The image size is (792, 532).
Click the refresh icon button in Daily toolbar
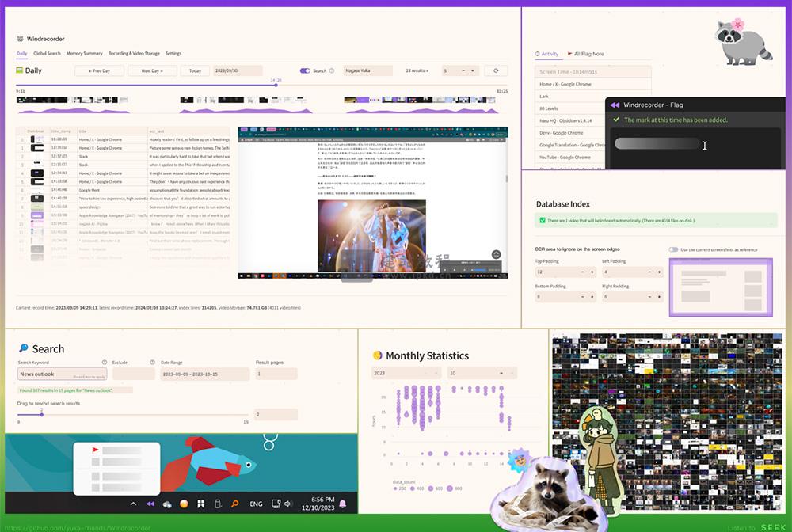496,70
